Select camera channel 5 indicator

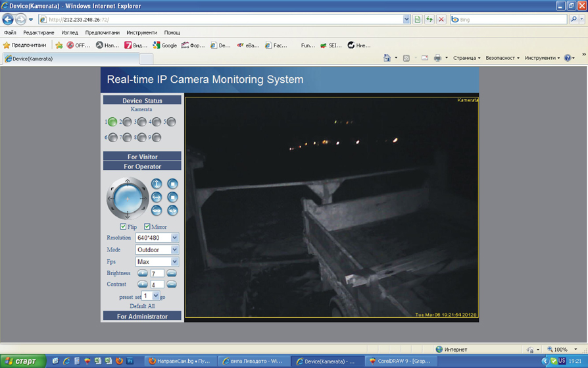[x=171, y=122]
